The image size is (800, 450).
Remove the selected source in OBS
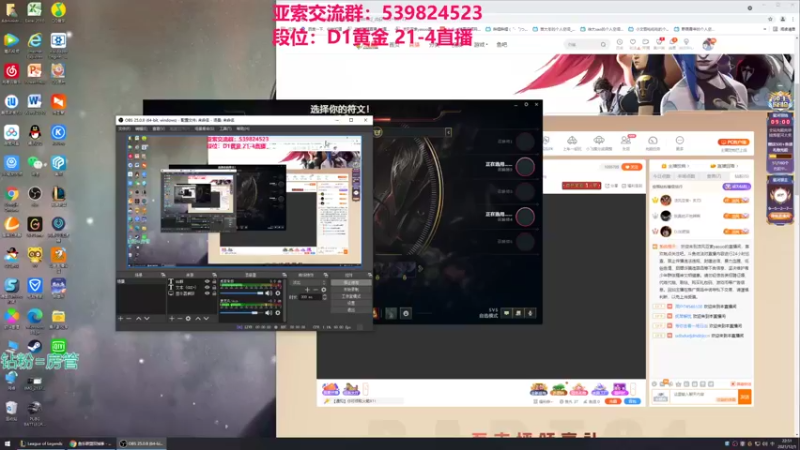click(180, 318)
